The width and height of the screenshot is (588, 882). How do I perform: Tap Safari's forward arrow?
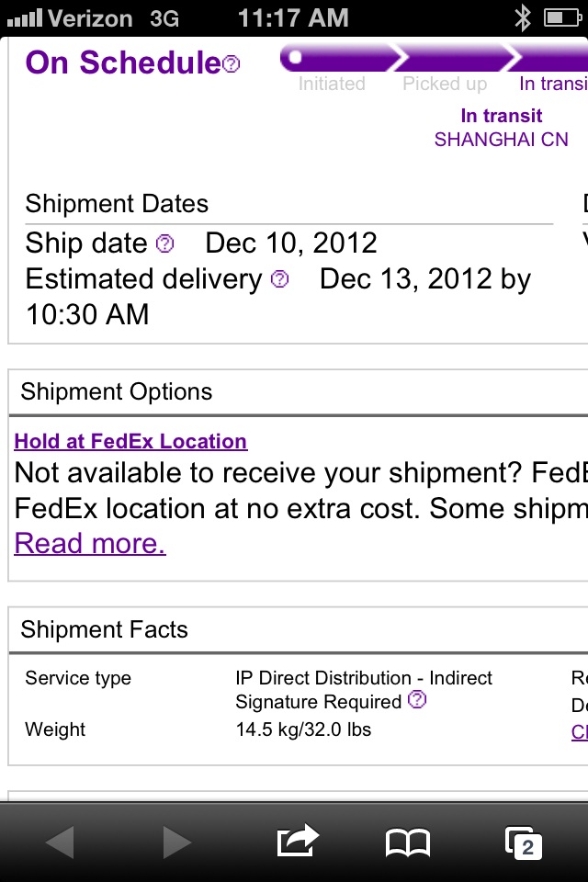(176, 842)
